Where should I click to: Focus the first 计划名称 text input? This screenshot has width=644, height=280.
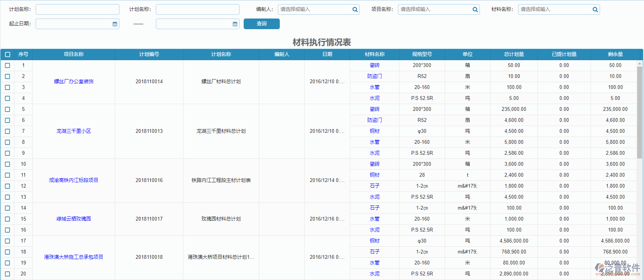[x=77, y=9]
